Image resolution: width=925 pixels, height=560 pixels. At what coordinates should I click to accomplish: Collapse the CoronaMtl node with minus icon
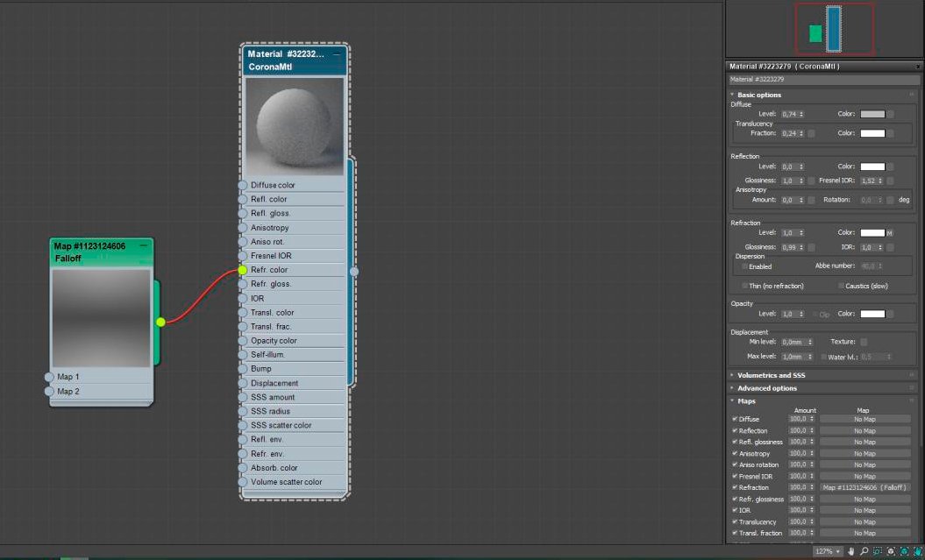pos(337,54)
